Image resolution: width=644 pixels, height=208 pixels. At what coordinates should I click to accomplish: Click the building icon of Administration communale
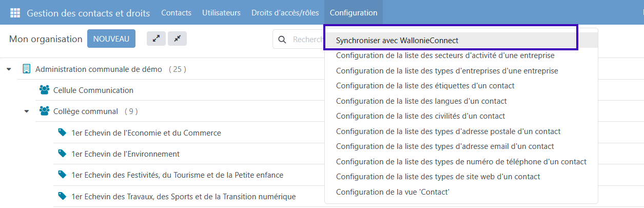point(27,69)
